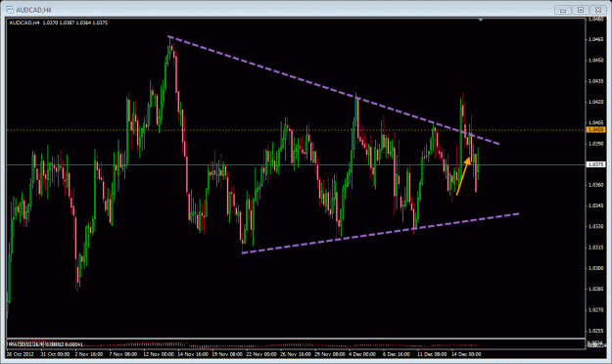This screenshot has height=364, width=612.
Task: Click the 22 Nov 00:00 time label
Action: 261,354
